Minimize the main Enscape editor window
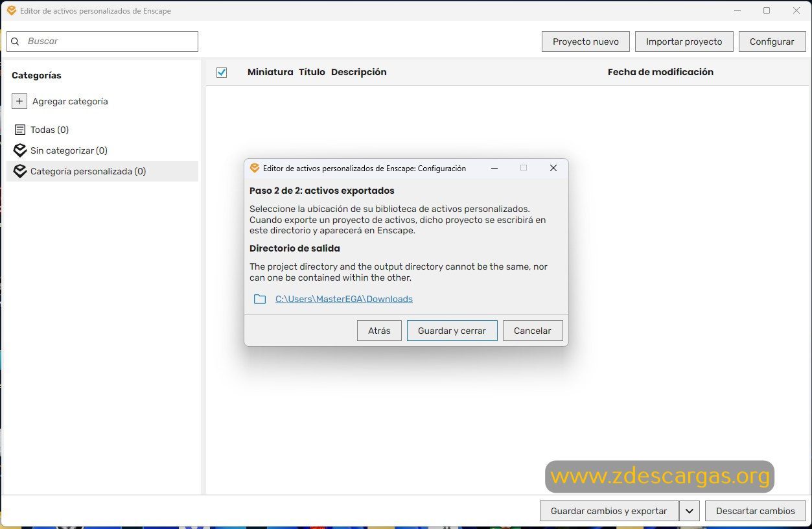The width and height of the screenshot is (812, 529). pos(737,10)
